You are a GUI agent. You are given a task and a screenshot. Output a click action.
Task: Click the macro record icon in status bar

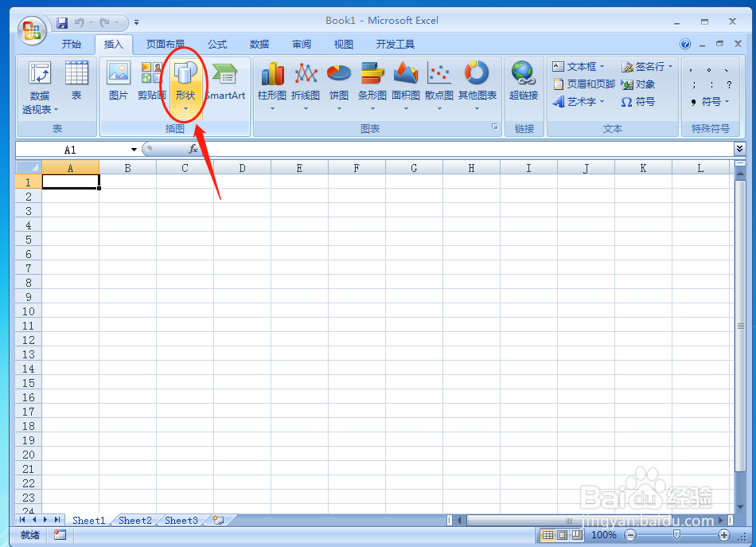tap(60, 534)
